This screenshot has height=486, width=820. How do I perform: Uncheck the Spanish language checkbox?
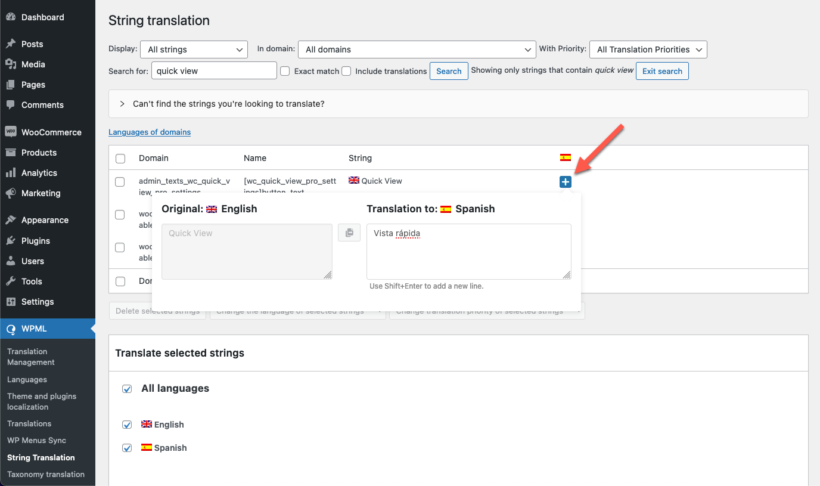127,448
